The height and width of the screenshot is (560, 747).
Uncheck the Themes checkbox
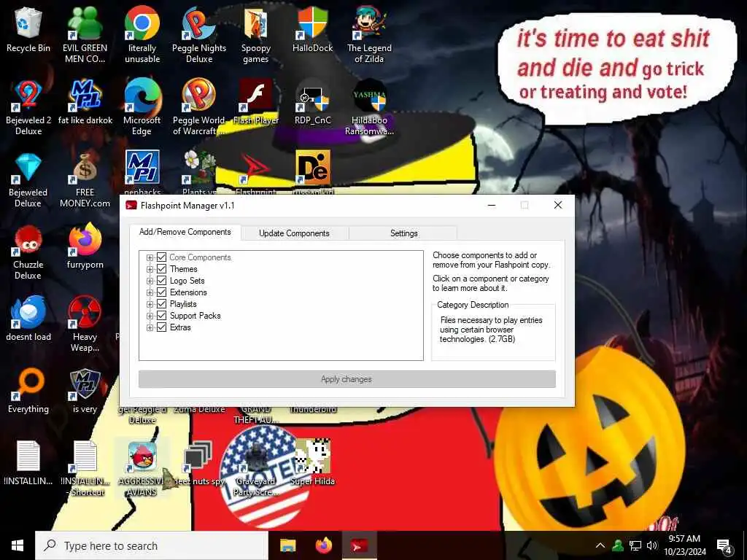click(x=161, y=269)
